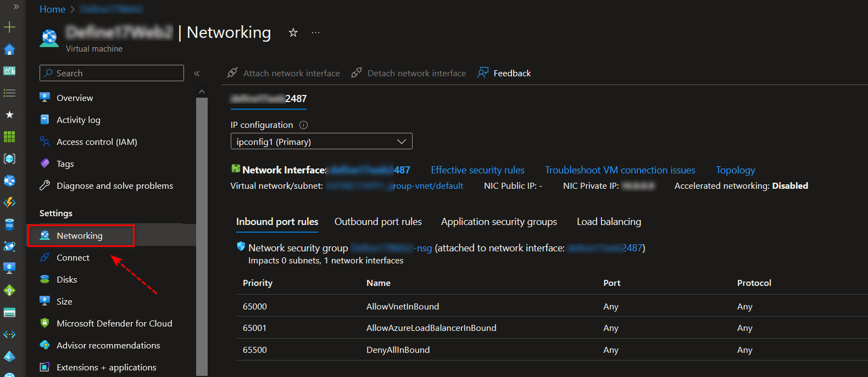Switch to Inbound port rules tab

(277, 222)
